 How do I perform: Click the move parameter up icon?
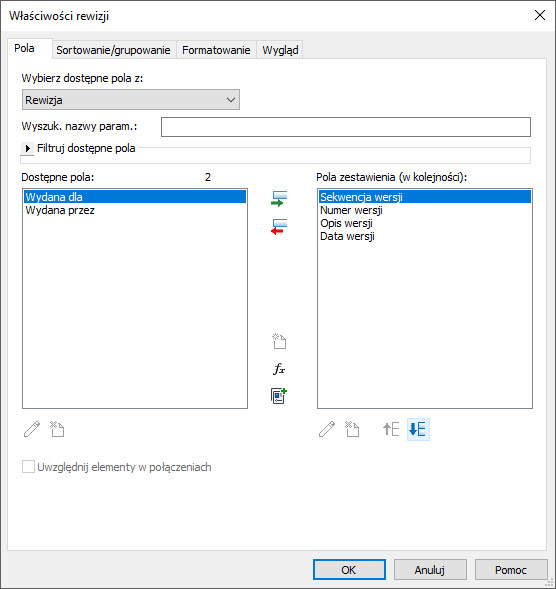click(x=391, y=429)
